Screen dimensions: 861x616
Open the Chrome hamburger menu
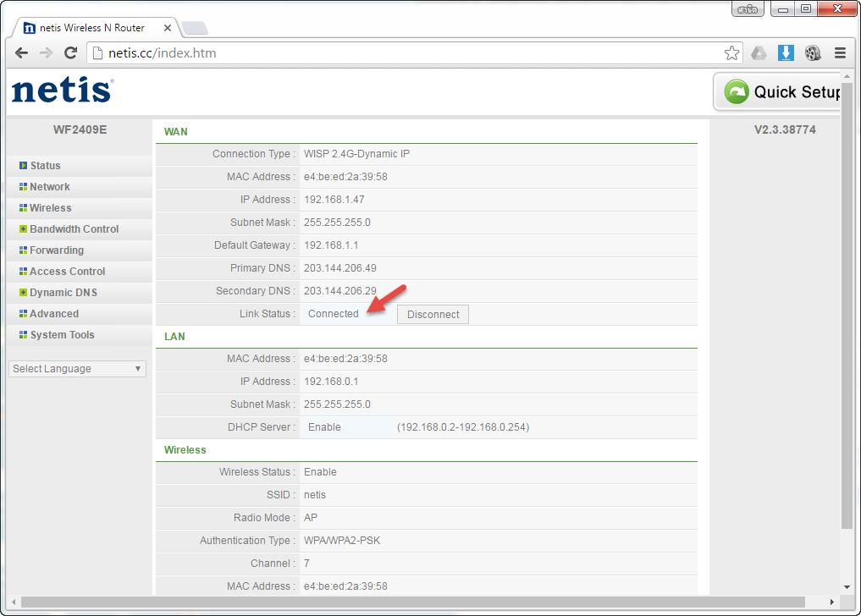pyautogui.click(x=840, y=53)
